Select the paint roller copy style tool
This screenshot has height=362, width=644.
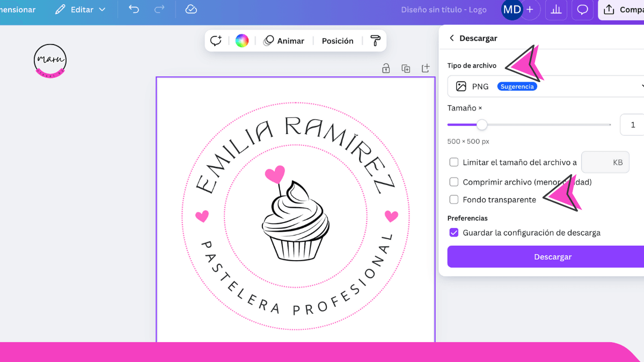tap(375, 40)
